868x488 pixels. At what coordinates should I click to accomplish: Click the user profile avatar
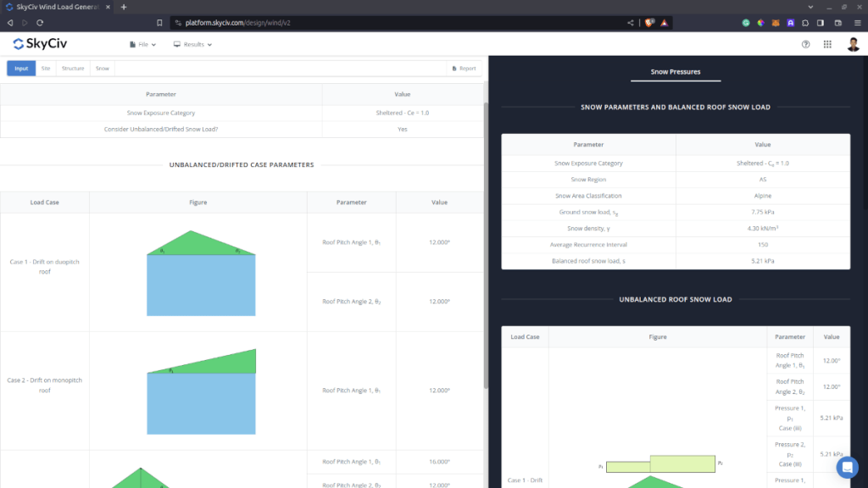tap(853, 44)
